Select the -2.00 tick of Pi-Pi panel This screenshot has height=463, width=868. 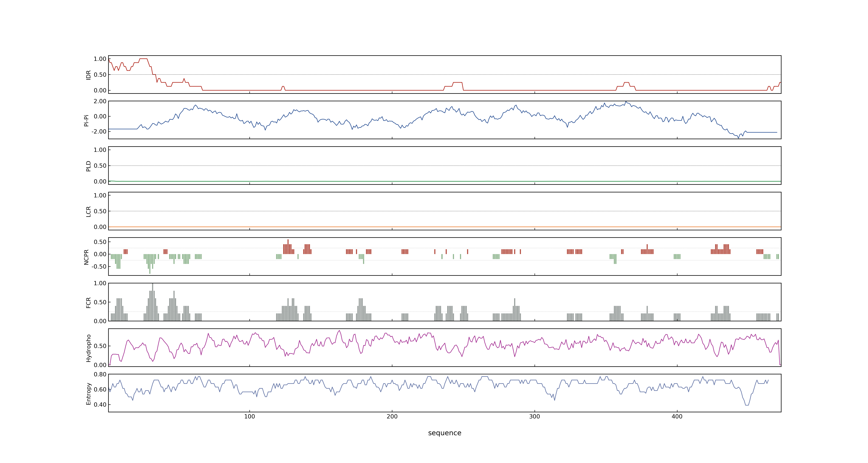click(99, 131)
